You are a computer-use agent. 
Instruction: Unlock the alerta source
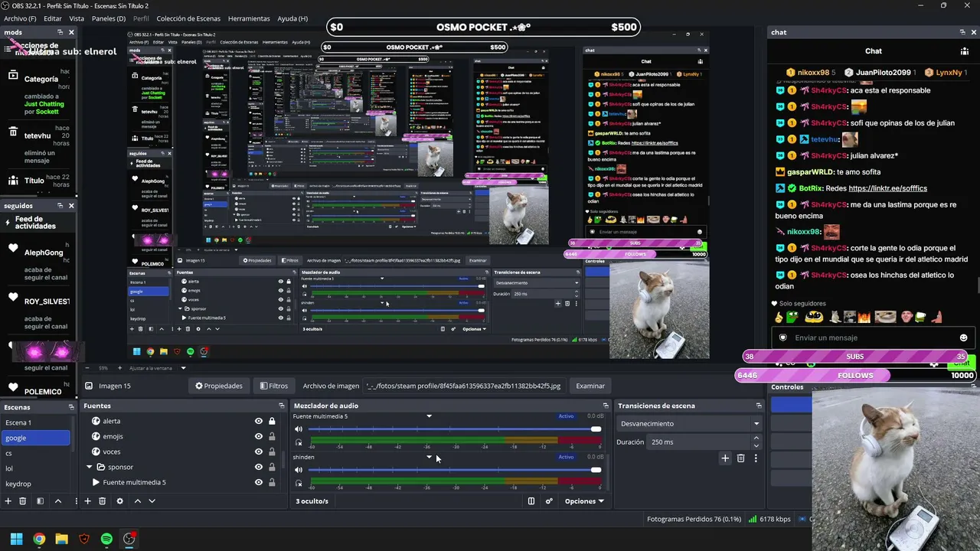point(272,421)
